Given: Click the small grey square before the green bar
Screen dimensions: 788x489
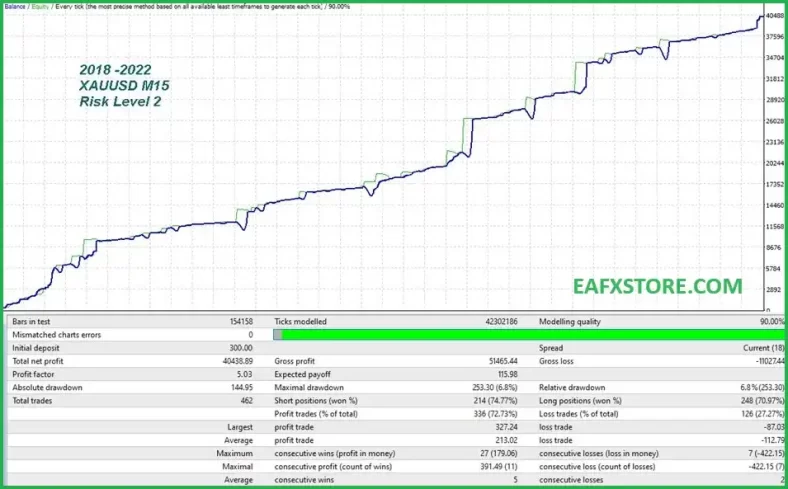Looking at the screenshot, I should (278, 335).
